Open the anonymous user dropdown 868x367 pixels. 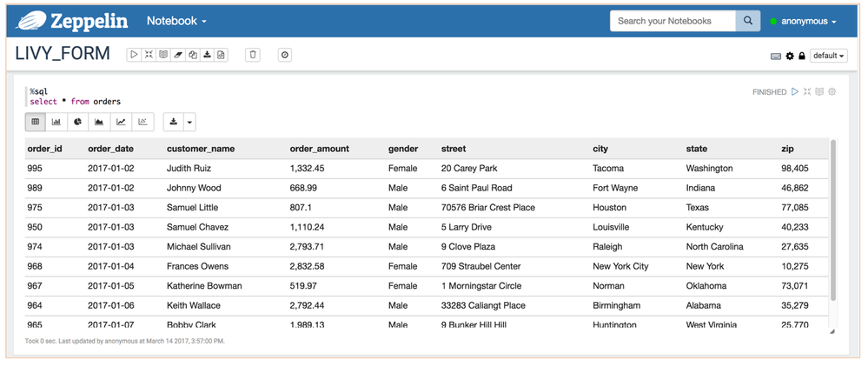tap(803, 21)
